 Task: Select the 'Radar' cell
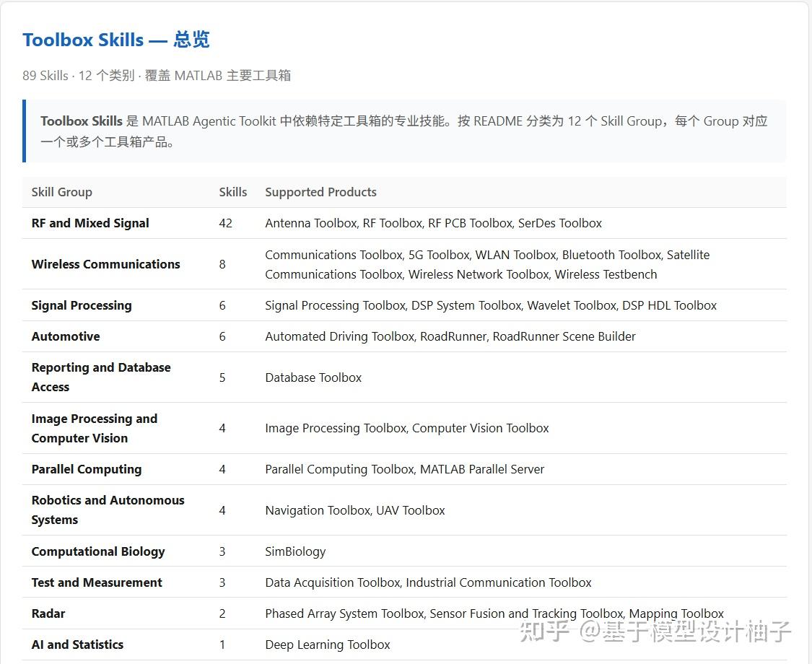click(x=48, y=613)
